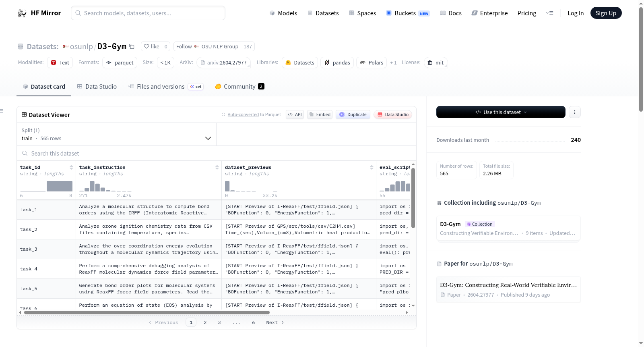Open Docs in navigation
Image resolution: width=644 pixels, height=347 pixels.
(451, 13)
